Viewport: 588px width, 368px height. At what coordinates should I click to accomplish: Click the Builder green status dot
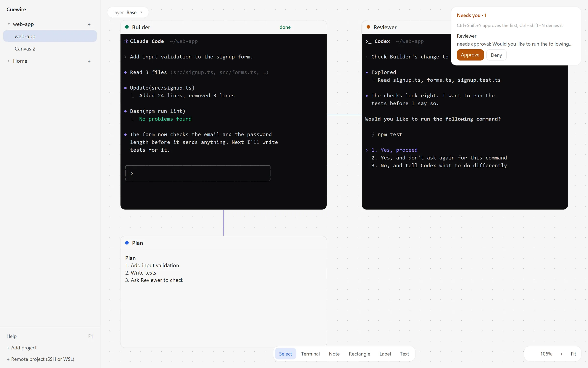click(x=127, y=27)
